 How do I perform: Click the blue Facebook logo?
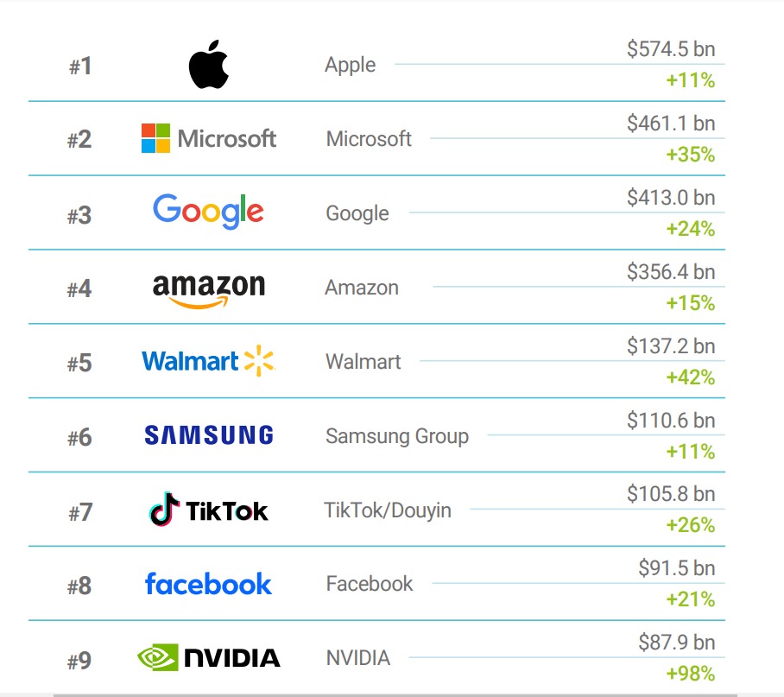[208, 584]
